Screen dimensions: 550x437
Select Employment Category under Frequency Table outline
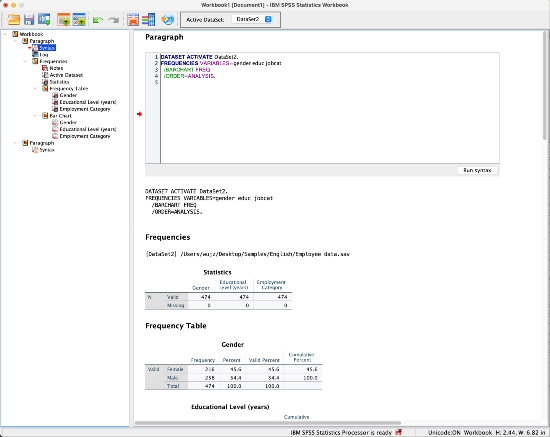click(x=81, y=109)
